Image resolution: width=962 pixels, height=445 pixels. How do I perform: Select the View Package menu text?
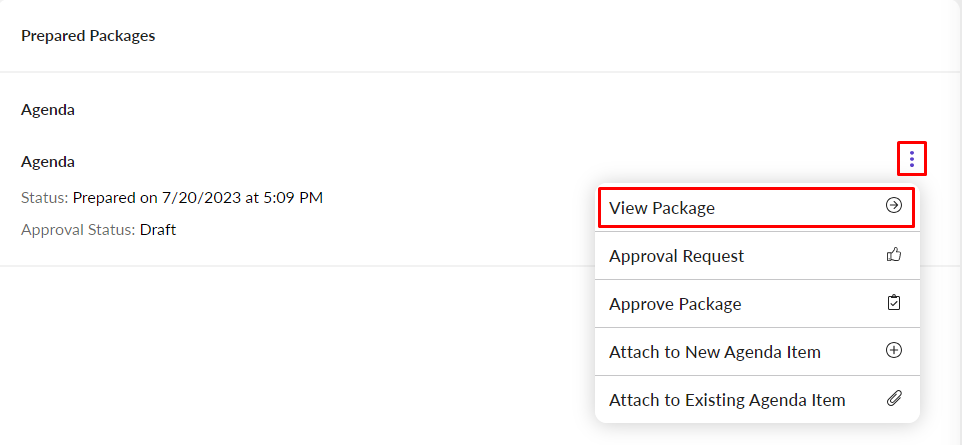662,208
